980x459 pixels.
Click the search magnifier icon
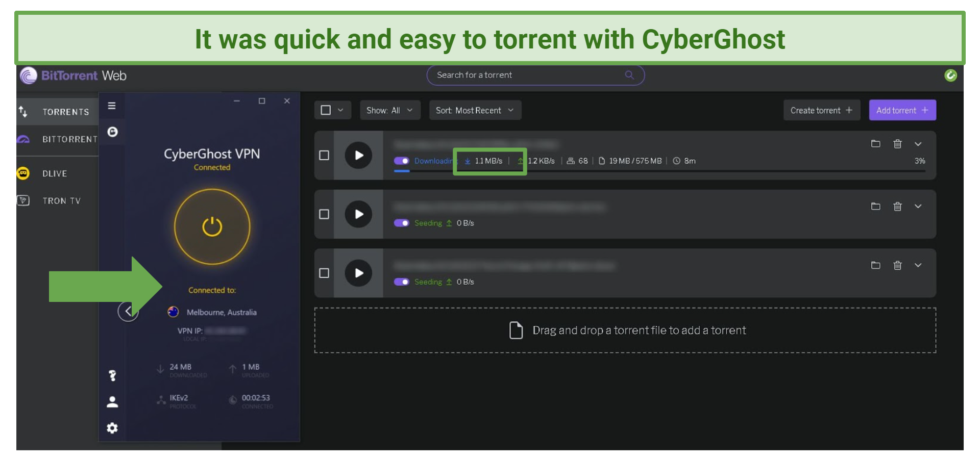629,75
